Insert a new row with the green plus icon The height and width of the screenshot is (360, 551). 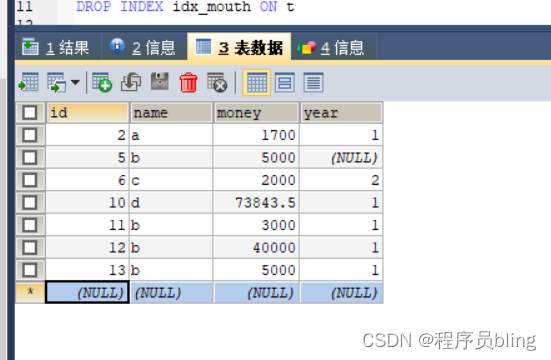point(102,82)
